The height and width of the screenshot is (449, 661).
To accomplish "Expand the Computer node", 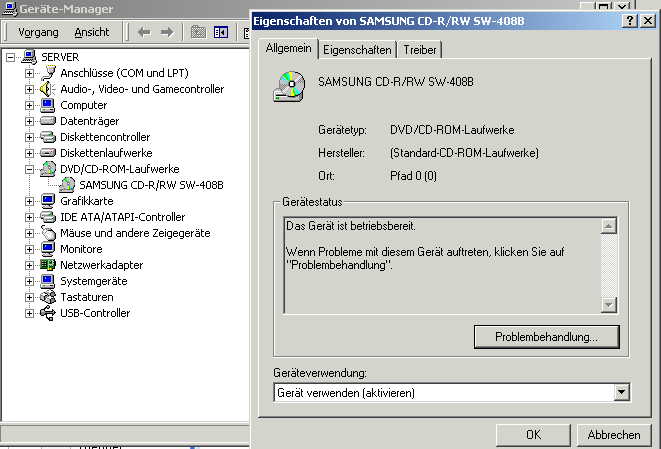I will [29, 105].
